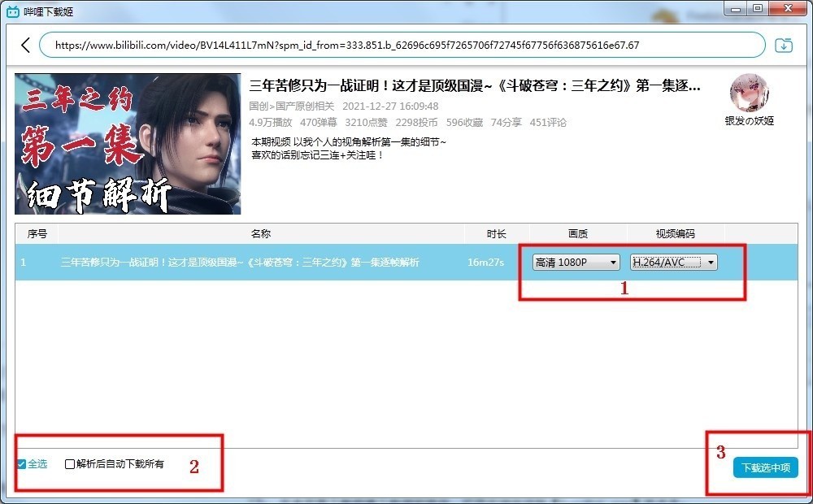Click the 下载选中项 button
Image resolution: width=813 pixels, height=504 pixels.
pos(765,467)
